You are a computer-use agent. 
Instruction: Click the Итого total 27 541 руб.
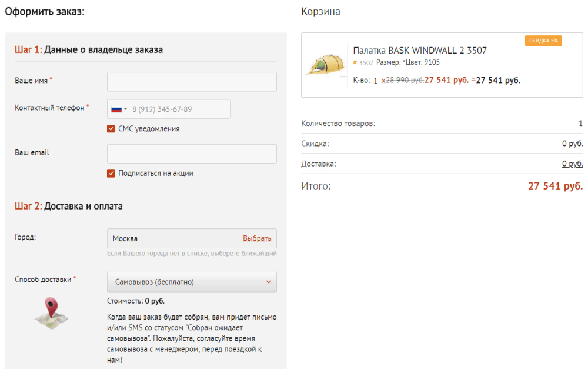[x=556, y=186]
